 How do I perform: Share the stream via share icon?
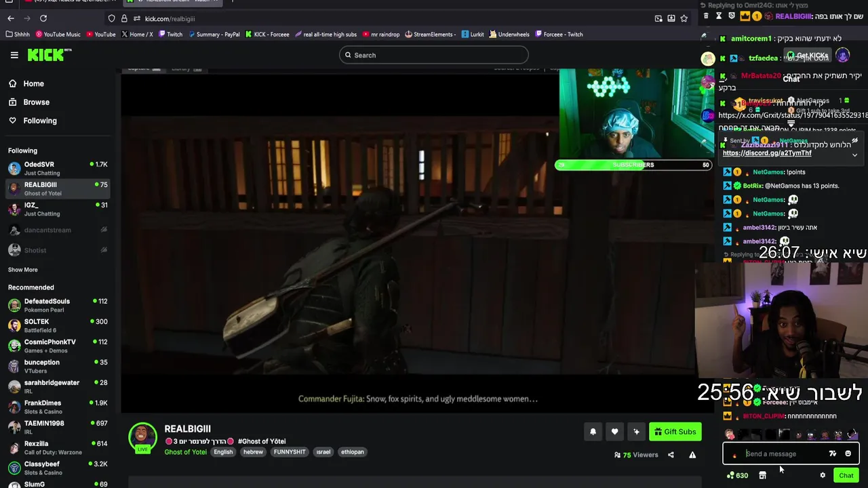pyautogui.click(x=671, y=455)
